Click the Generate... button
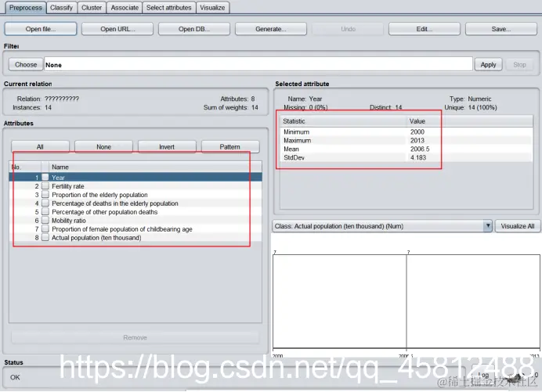542x392 pixels. pos(271,29)
